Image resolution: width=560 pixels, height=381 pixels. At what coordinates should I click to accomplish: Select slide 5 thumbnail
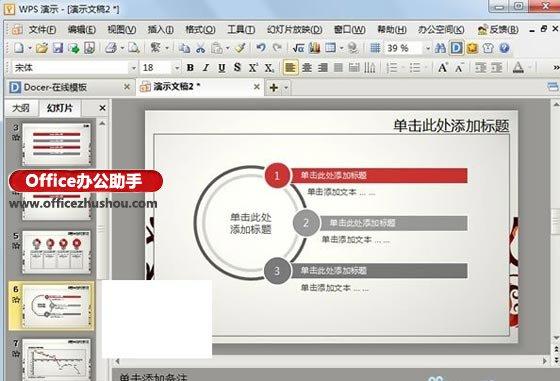tap(57, 252)
